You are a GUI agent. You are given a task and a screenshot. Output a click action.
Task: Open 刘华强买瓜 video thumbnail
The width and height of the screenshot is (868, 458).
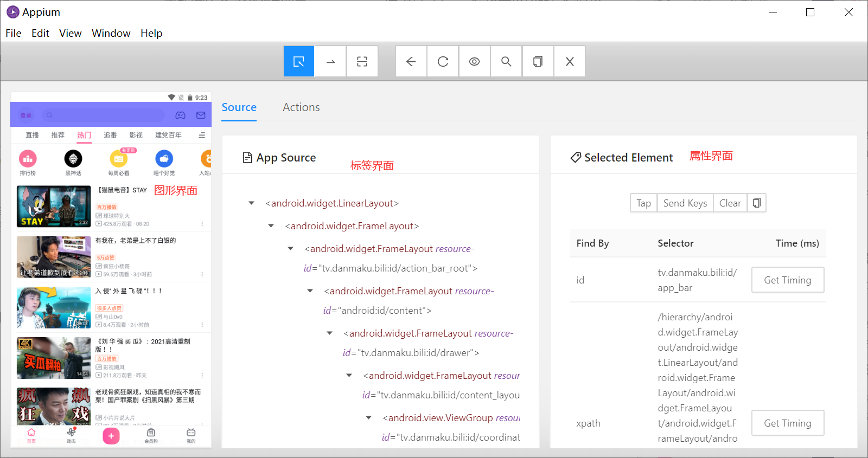click(54, 358)
